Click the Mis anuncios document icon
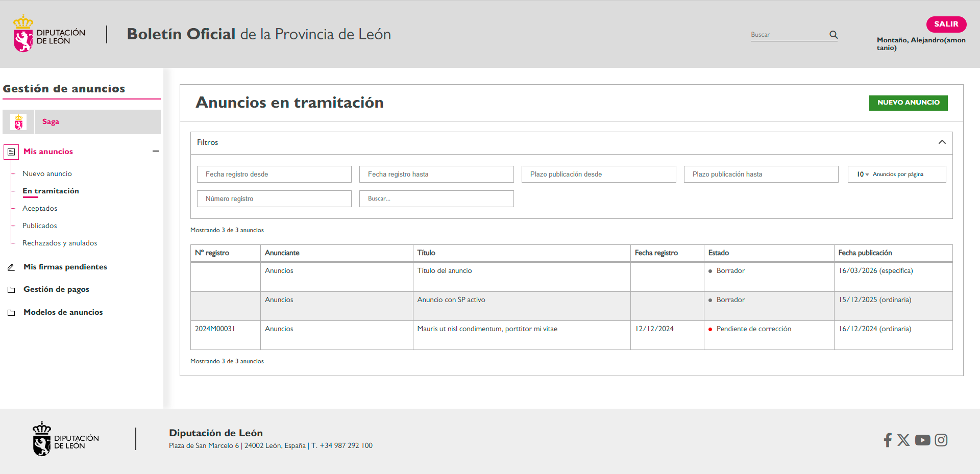 coord(11,152)
